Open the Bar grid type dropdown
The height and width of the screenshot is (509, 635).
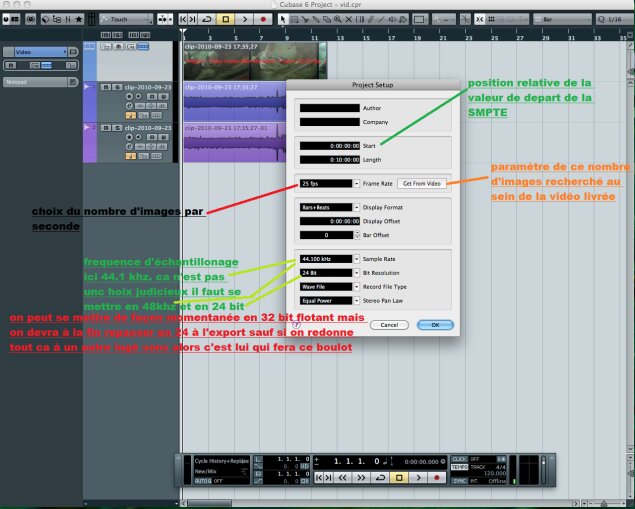tap(562, 19)
